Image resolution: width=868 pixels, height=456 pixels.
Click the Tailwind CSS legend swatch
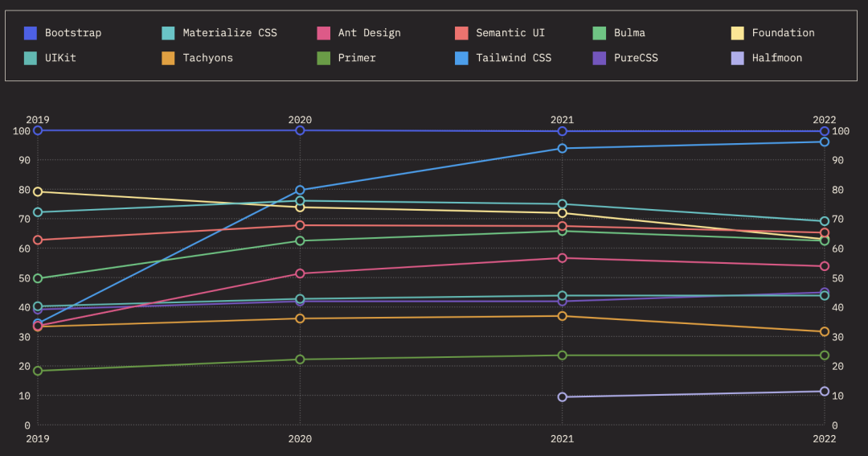click(461, 58)
